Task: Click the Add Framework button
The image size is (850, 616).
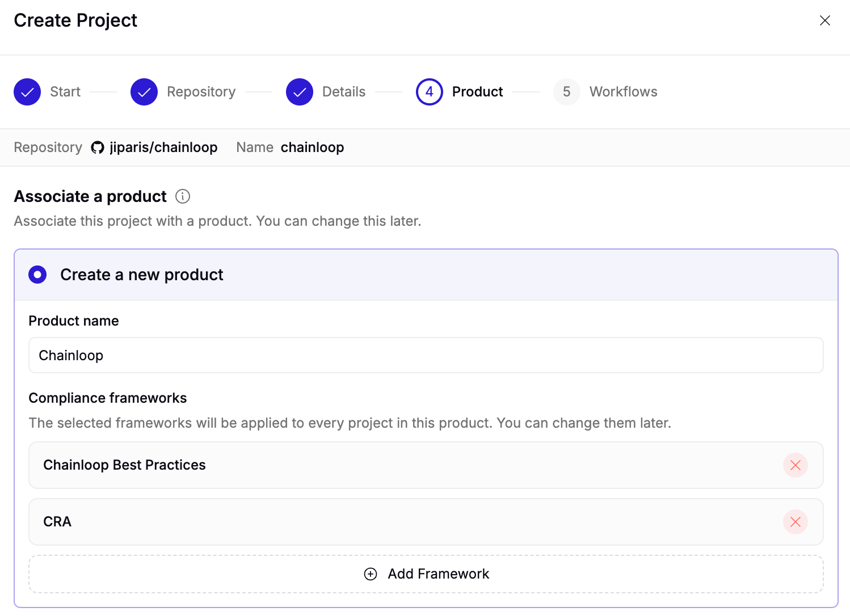Action: pyautogui.click(x=426, y=574)
